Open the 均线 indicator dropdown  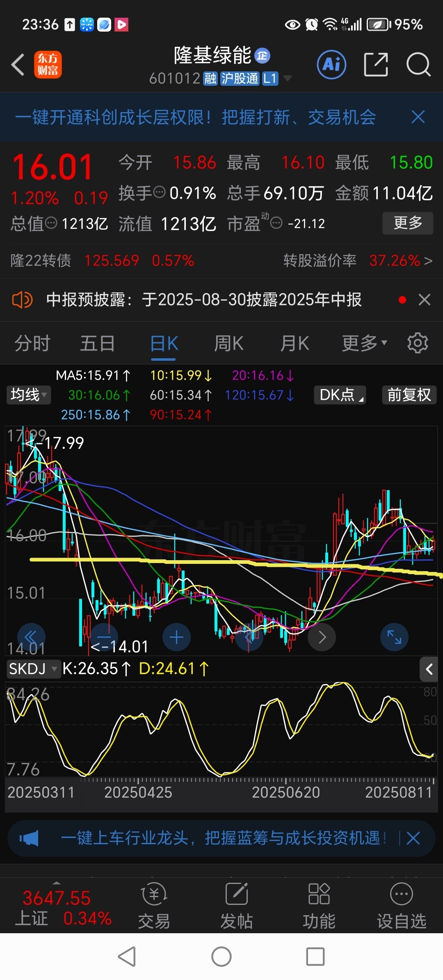tap(29, 395)
